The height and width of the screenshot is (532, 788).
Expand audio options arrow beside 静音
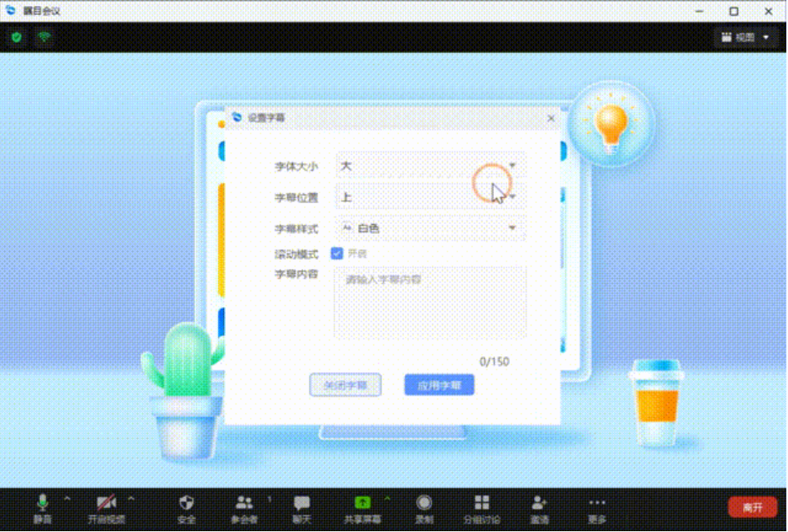pyautogui.click(x=67, y=500)
